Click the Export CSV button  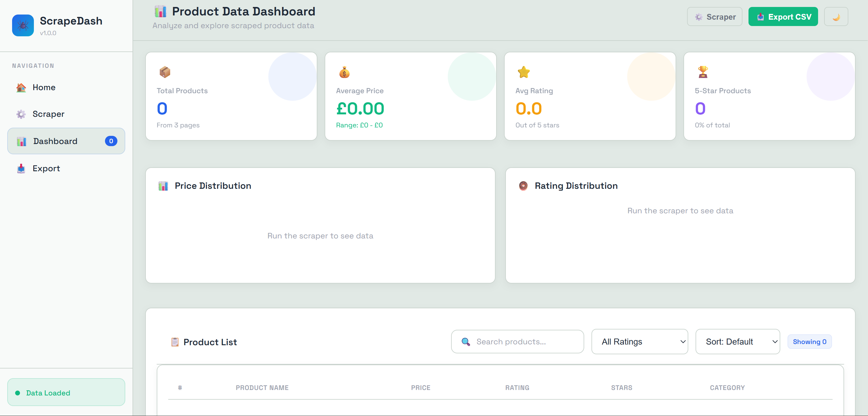click(x=783, y=16)
